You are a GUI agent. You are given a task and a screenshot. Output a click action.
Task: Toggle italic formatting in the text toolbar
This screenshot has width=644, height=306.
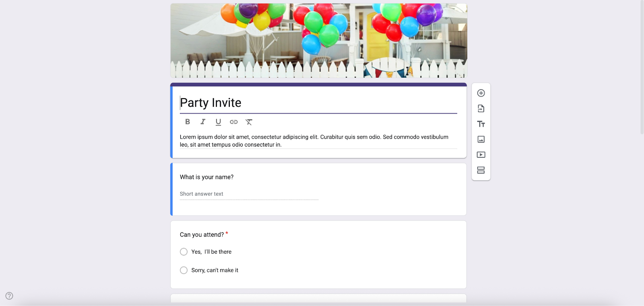203,122
